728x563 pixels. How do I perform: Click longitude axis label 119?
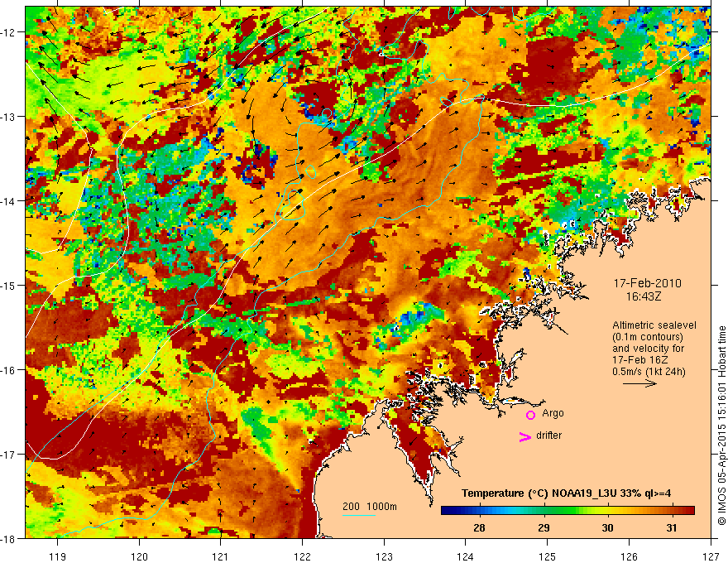[58, 556]
